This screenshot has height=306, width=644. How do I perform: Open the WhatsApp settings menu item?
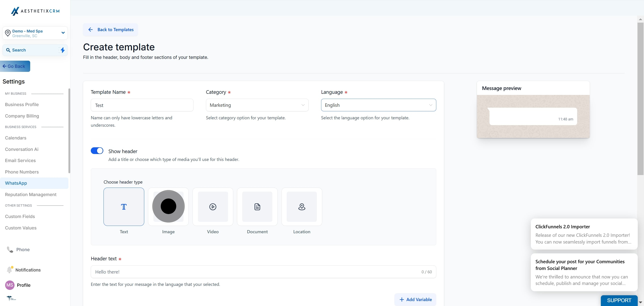pyautogui.click(x=34, y=183)
